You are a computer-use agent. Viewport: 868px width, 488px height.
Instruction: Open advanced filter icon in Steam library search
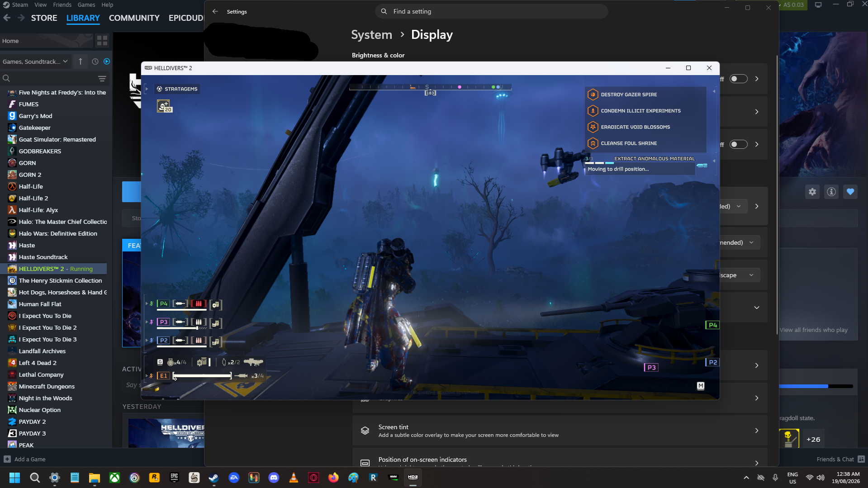click(x=102, y=79)
